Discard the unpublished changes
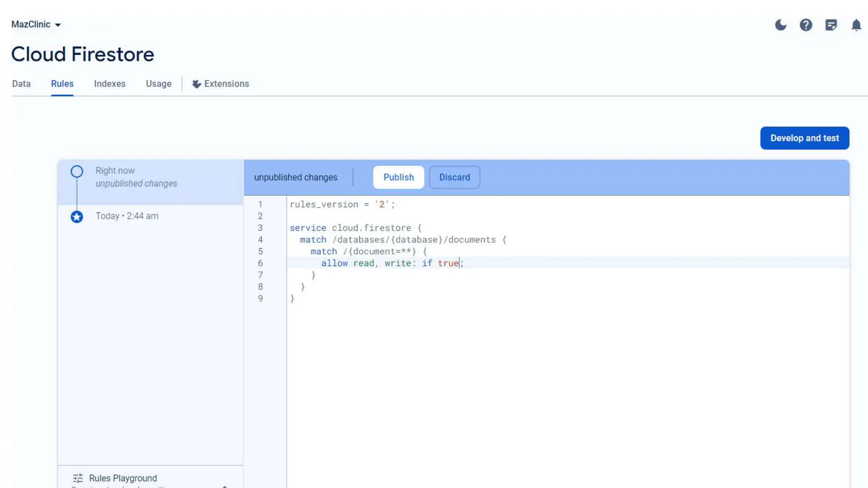Screen dimensions: 868x488 tap(454, 177)
